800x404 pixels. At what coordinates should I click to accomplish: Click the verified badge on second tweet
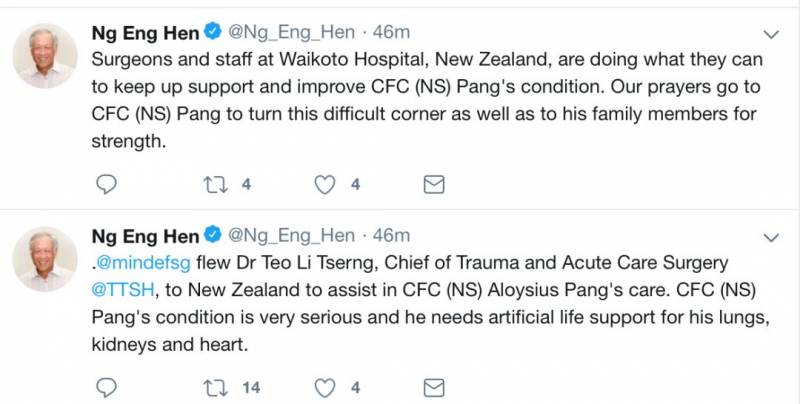(x=213, y=236)
